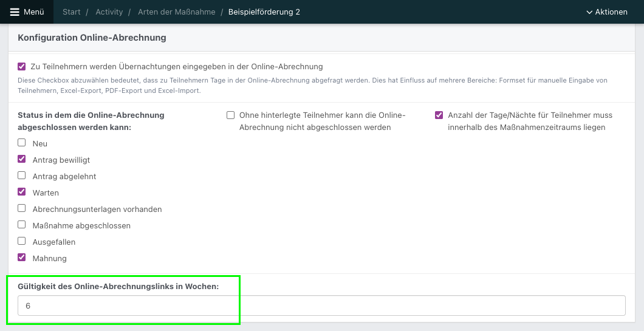Click the Menü text button

tap(33, 12)
